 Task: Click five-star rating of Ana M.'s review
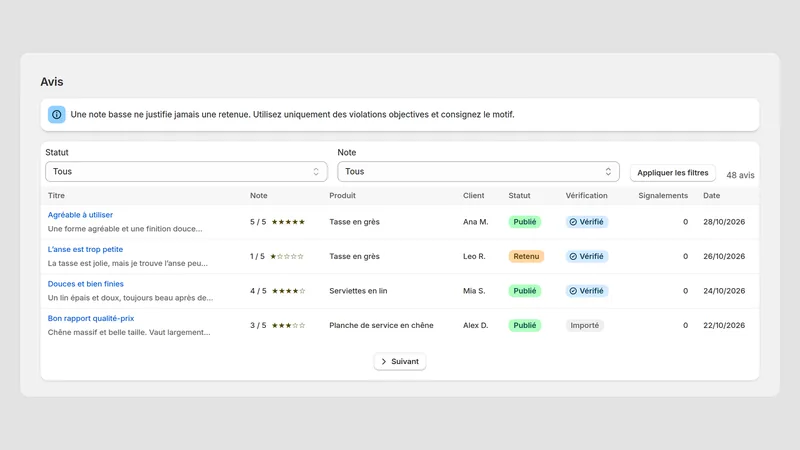(288, 222)
